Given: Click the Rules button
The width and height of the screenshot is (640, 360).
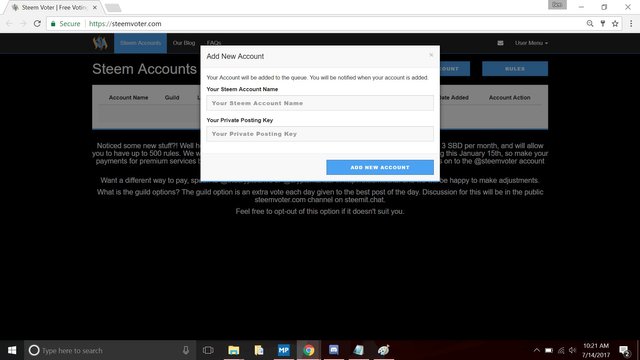Looking at the screenshot, I should coord(515,69).
